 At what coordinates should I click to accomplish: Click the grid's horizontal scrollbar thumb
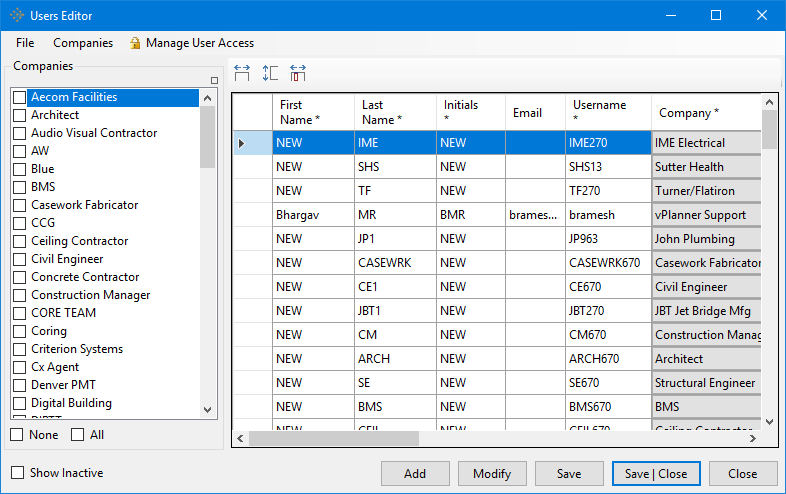coord(333,438)
